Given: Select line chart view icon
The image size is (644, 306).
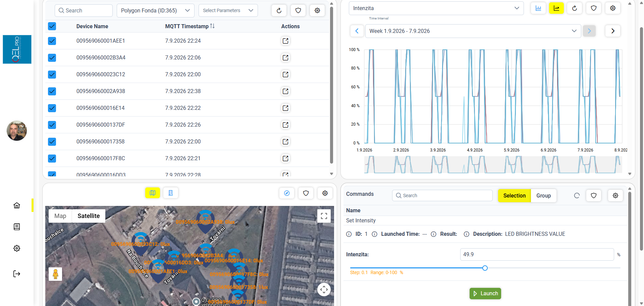Looking at the screenshot, I should [x=556, y=8].
